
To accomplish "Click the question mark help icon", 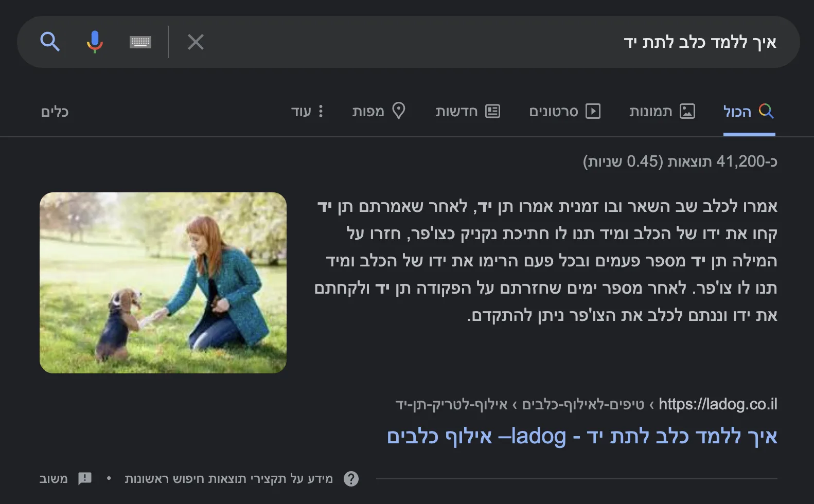I will pyautogui.click(x=351, y=479).
